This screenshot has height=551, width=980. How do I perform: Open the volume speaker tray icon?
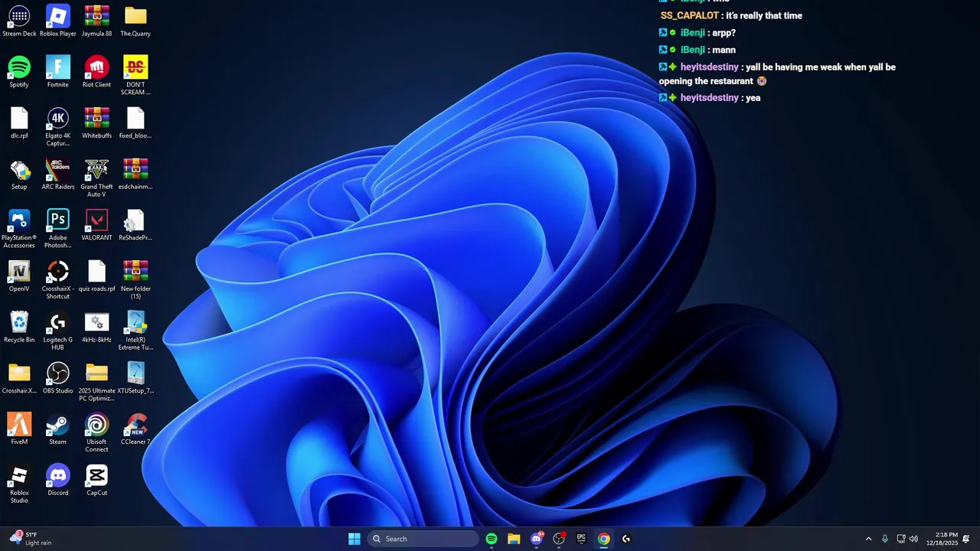click(x=914, y=539)
